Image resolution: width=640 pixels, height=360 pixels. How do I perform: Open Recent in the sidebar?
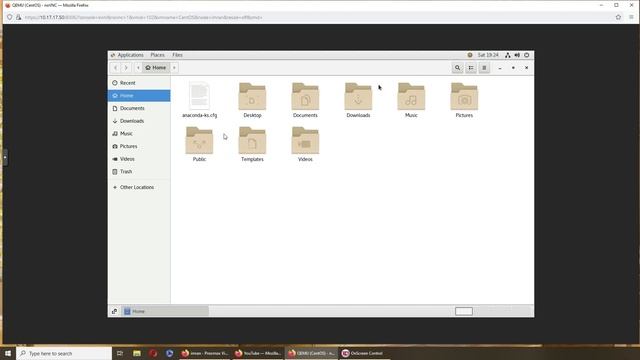point(139,83)
